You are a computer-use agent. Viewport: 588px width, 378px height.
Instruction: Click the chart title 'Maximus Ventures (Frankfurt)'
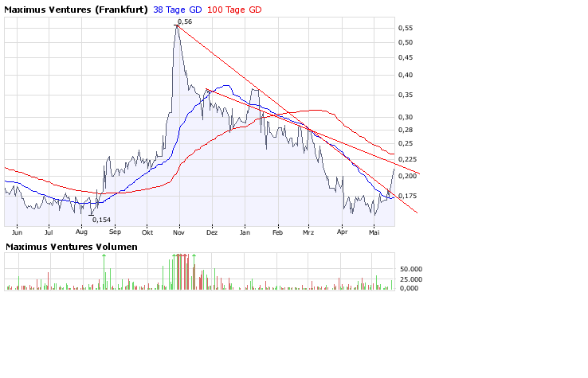[x=76, y=10]
